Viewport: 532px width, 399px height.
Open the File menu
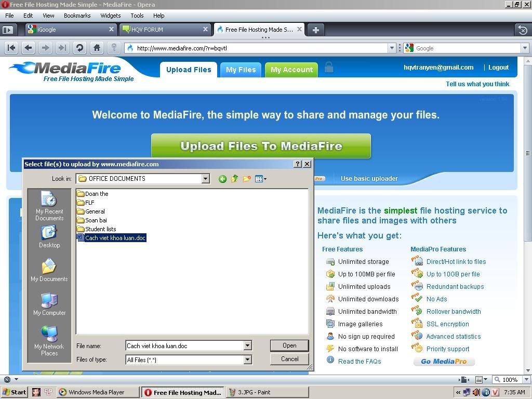click(x=9, y=16)
